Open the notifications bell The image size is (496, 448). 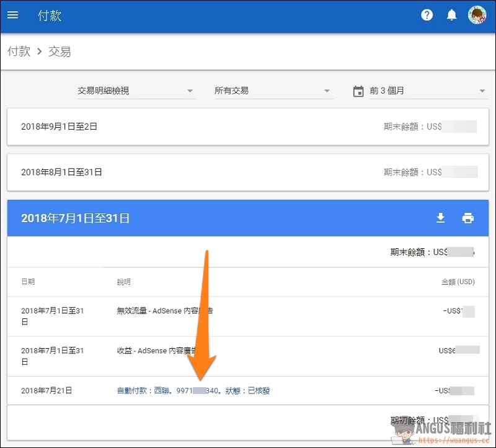[451, 16]
